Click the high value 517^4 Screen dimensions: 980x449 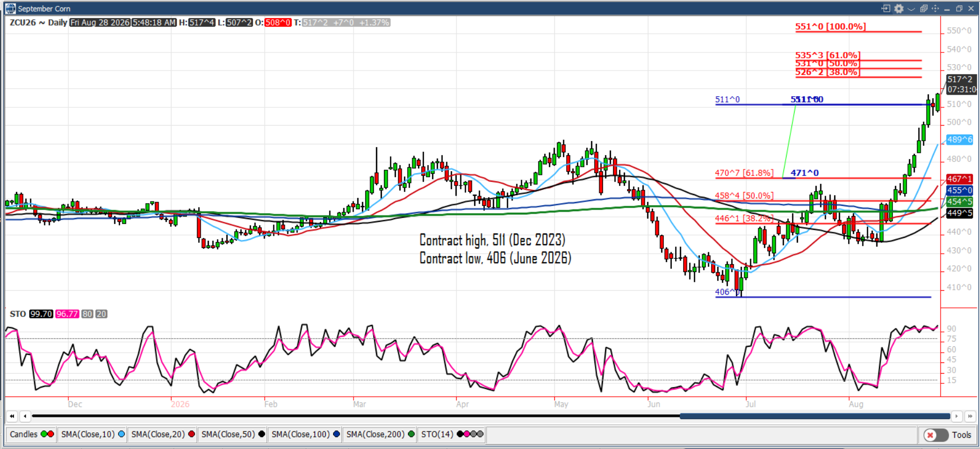(x=202, y=22)
